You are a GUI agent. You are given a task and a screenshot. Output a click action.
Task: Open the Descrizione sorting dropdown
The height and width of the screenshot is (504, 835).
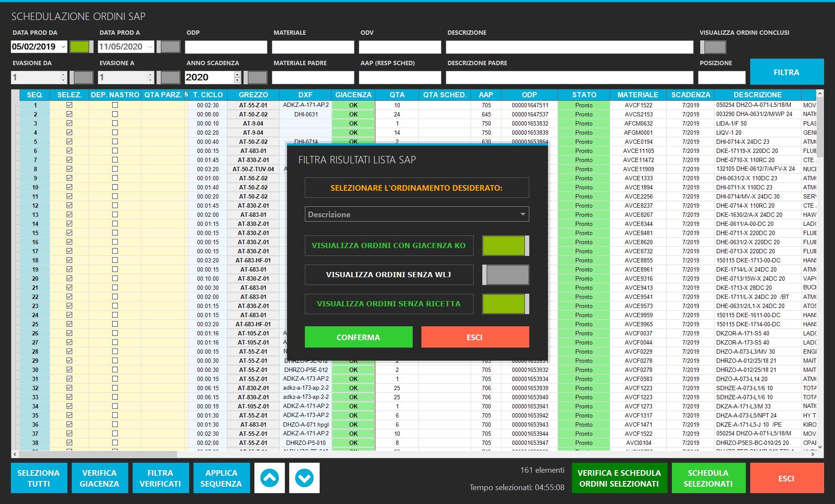point(417,214)
